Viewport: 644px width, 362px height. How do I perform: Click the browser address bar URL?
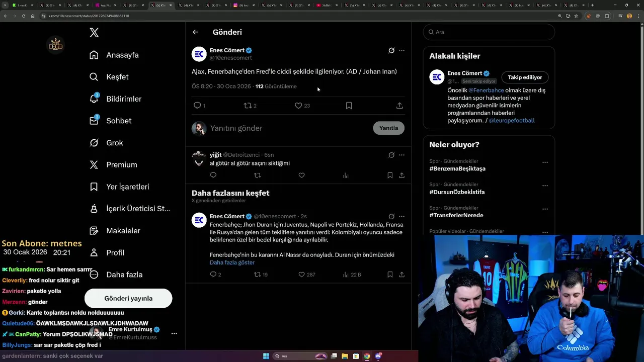(89, 16)
